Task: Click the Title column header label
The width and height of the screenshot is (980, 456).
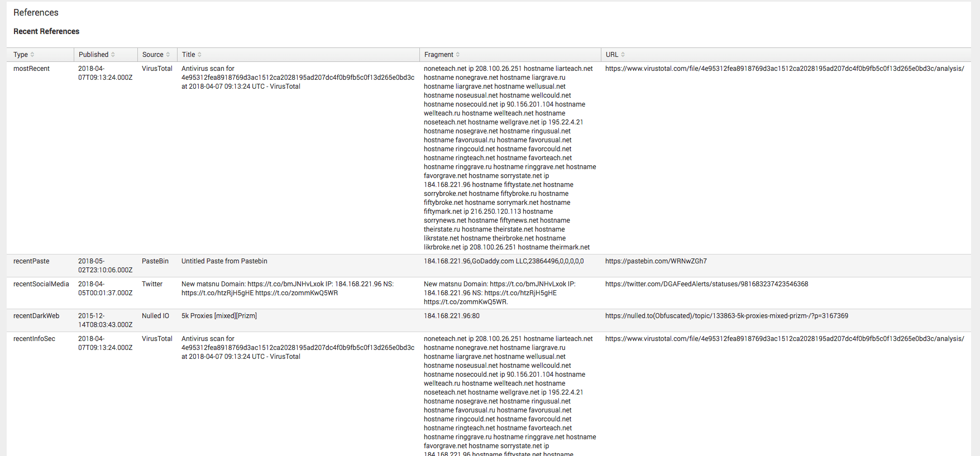Action: click(x=188, y=55)
